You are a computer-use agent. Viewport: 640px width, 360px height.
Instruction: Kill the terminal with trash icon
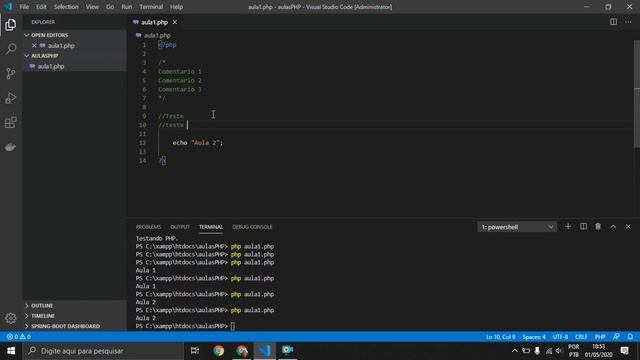(598, 227)
